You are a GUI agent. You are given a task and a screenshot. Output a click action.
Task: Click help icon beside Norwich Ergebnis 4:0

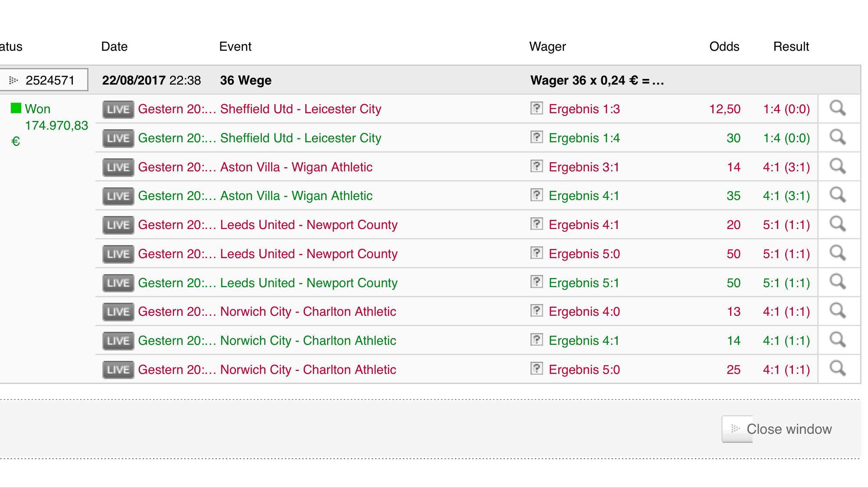(x=537, y=311)
